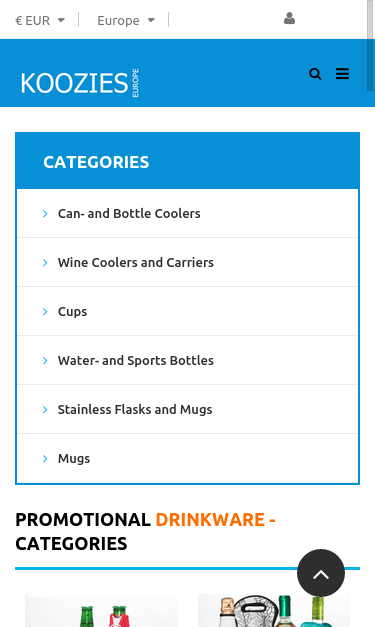Click chevron beside Wine Coolers and Carriers
The width and height of the screenshot is (375, 627).
tap(45, 263)
